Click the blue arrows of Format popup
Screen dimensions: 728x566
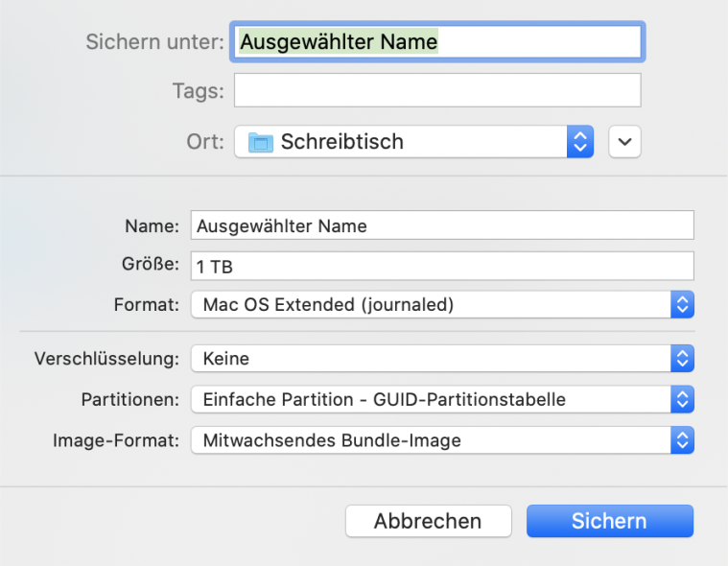point(683,305)
